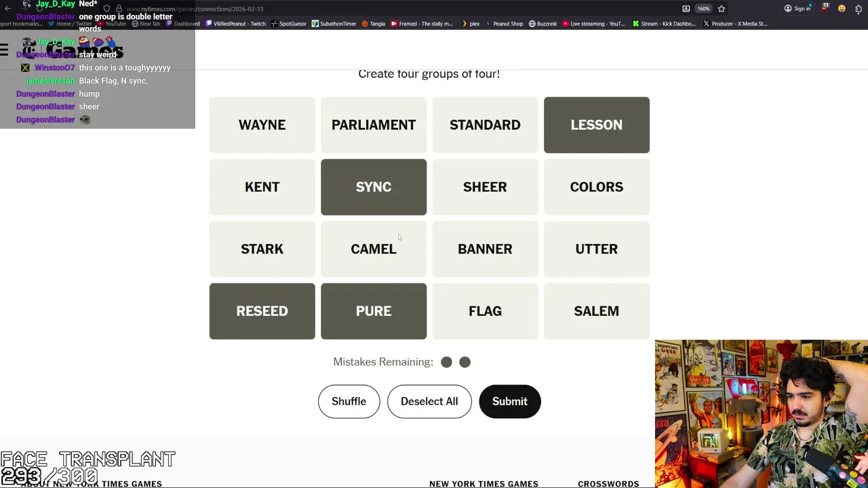The image size is (868, 488).
Task: Tap the SALEM tile
Action: point(597,311)
